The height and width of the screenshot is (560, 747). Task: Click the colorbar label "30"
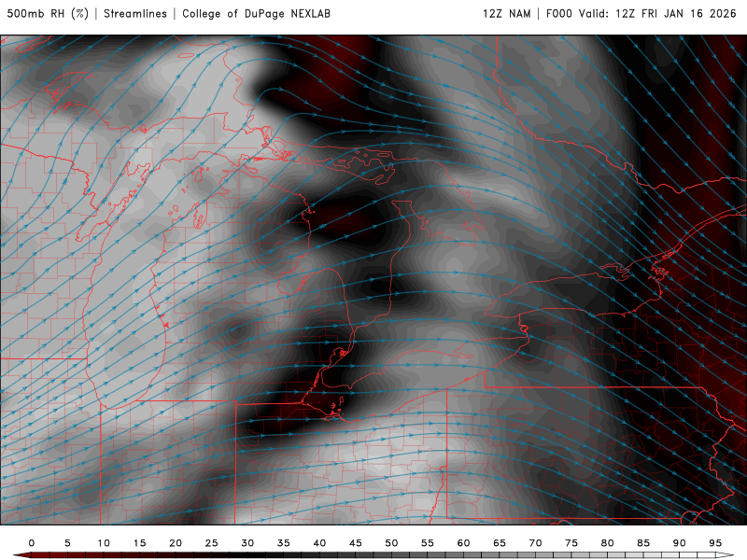tap(247, 543)
